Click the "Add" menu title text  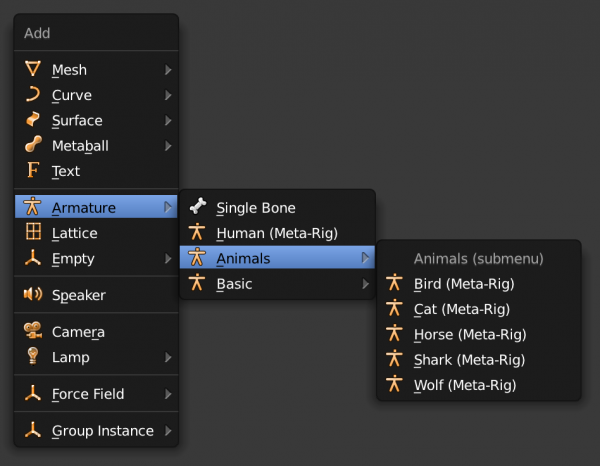pyautogui.click(x=37, y=33)
